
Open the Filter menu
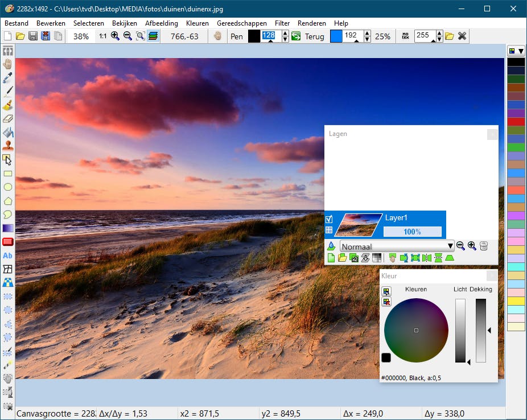[x=282, y=23]
